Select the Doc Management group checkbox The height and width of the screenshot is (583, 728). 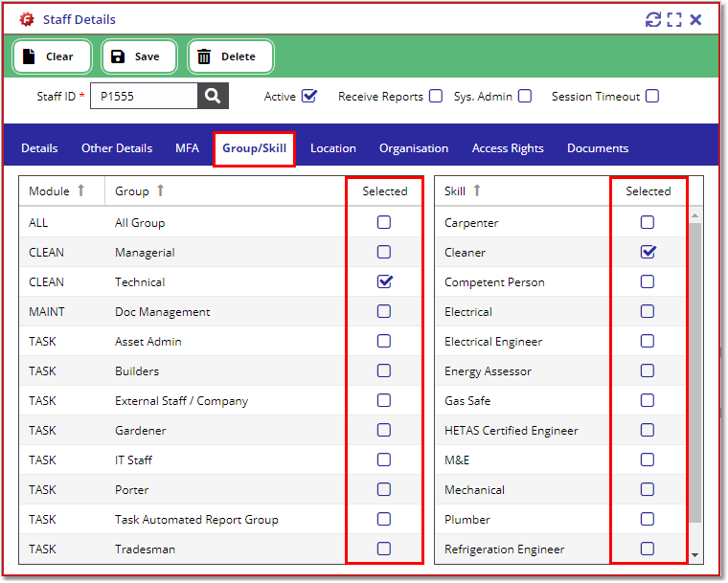[384, 311]
